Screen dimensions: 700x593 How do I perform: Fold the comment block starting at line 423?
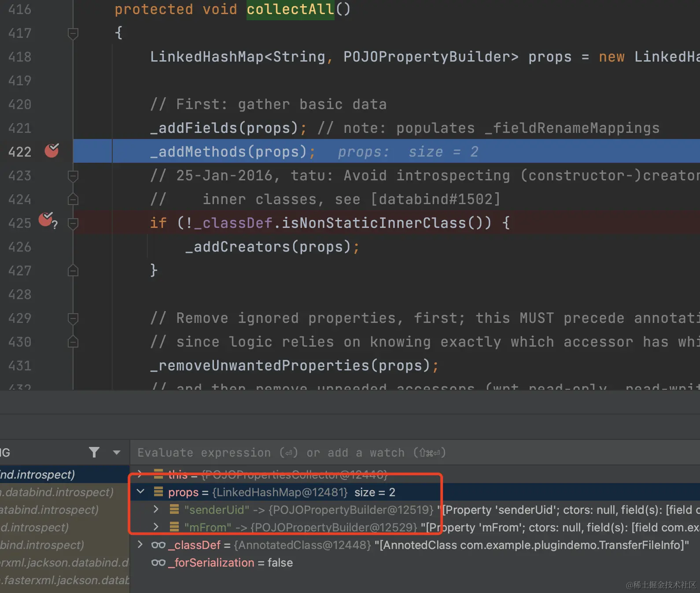point(73,176)
